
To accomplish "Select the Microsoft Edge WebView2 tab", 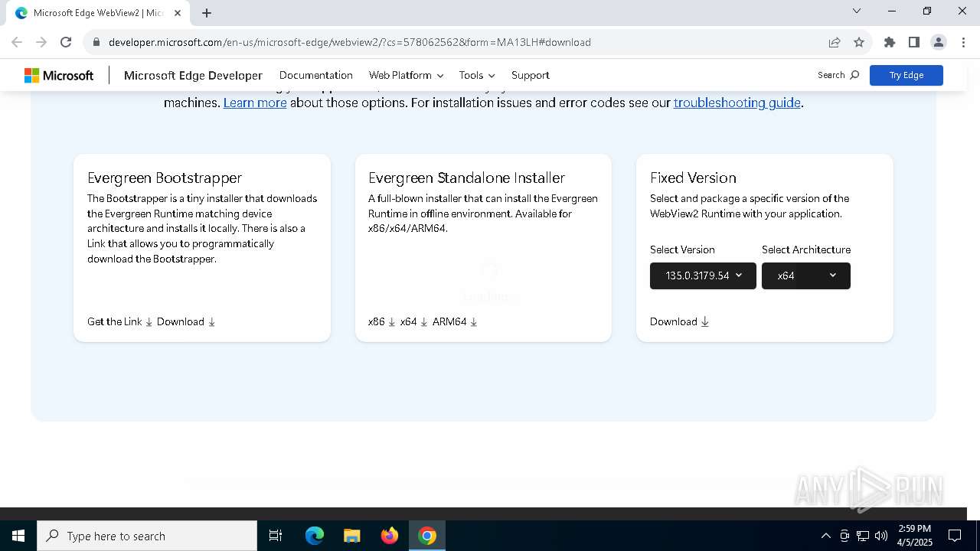I will [x=98, y=13].
